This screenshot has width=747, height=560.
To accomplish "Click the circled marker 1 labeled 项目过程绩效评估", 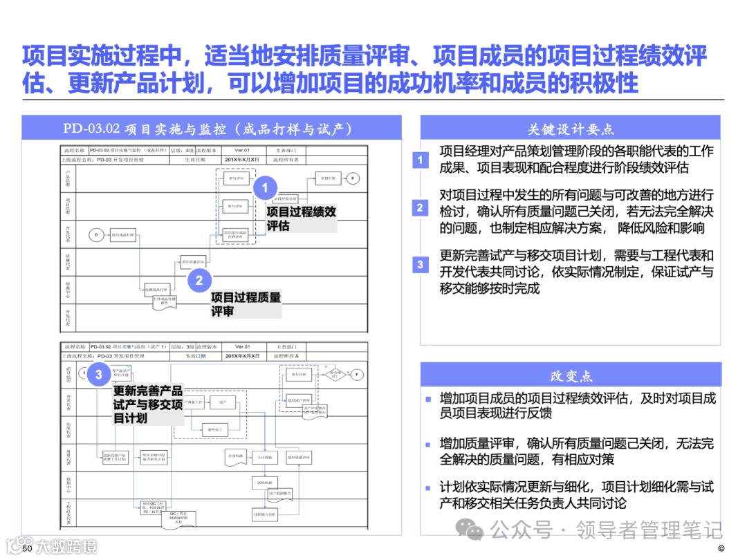I will coord(266,187).
